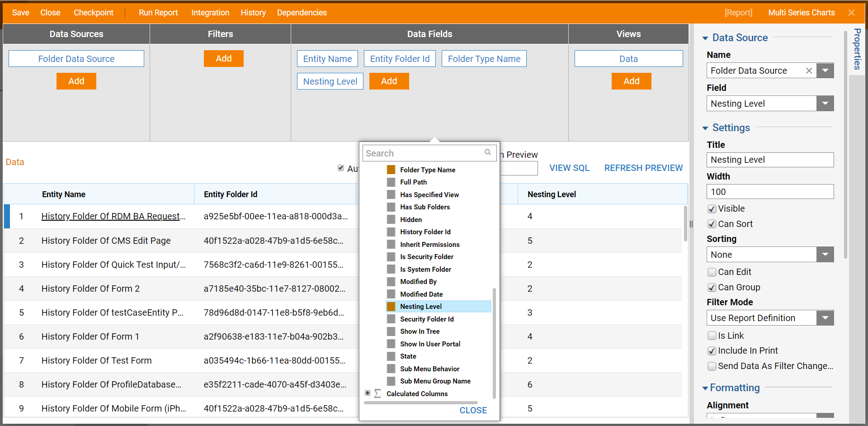Image resolution: width=868 pixels, height=426 pixels.
Task: Select the Has Specified View field icon
Action: tap(391, 194)
